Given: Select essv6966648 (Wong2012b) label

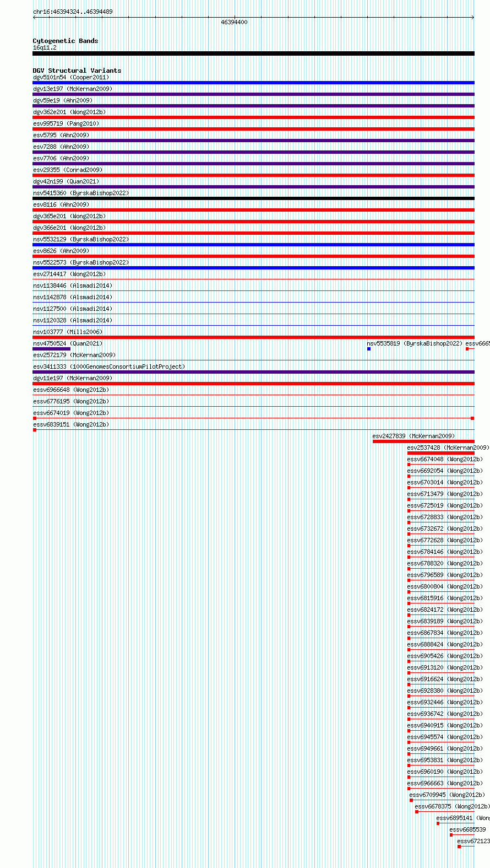Looking at the screenshot, I should coord(71,390).
